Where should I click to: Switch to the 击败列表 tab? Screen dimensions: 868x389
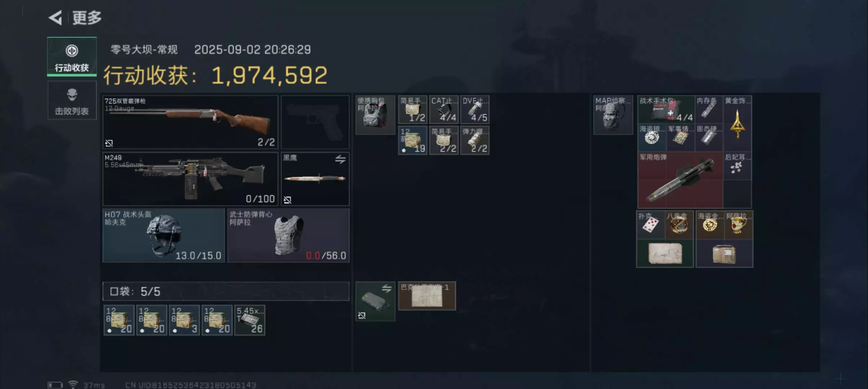(72, 100)
